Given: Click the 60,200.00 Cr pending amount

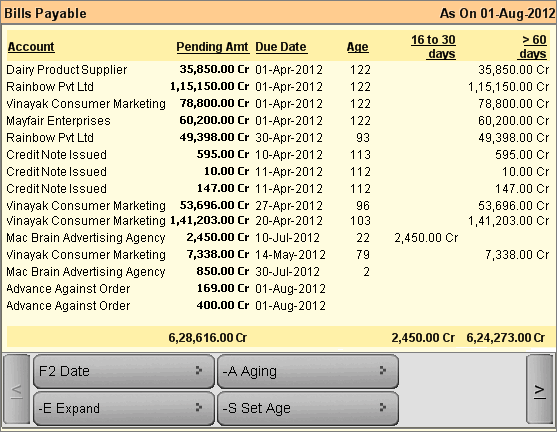Looking at the screenshot, I should (x=214, y=120).
